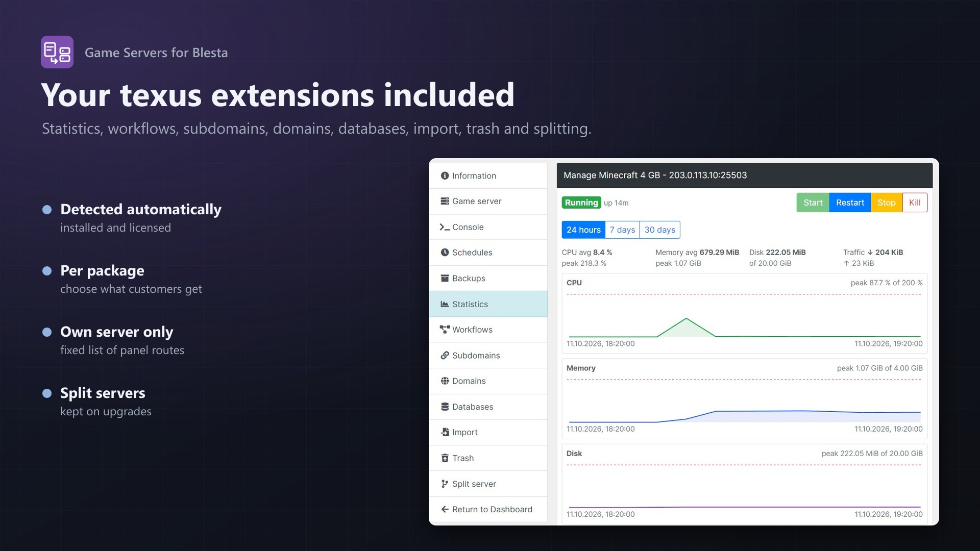
Task: Click the Domains globe icon
Action: (445, 381)
